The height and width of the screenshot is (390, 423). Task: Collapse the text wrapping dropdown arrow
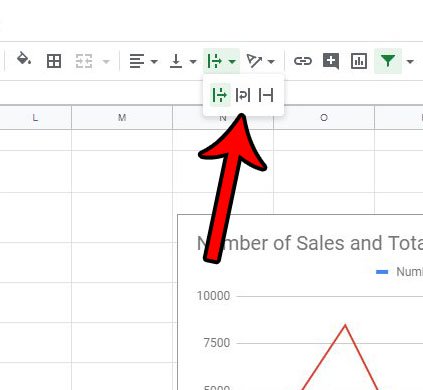click(x=232, y=61)
